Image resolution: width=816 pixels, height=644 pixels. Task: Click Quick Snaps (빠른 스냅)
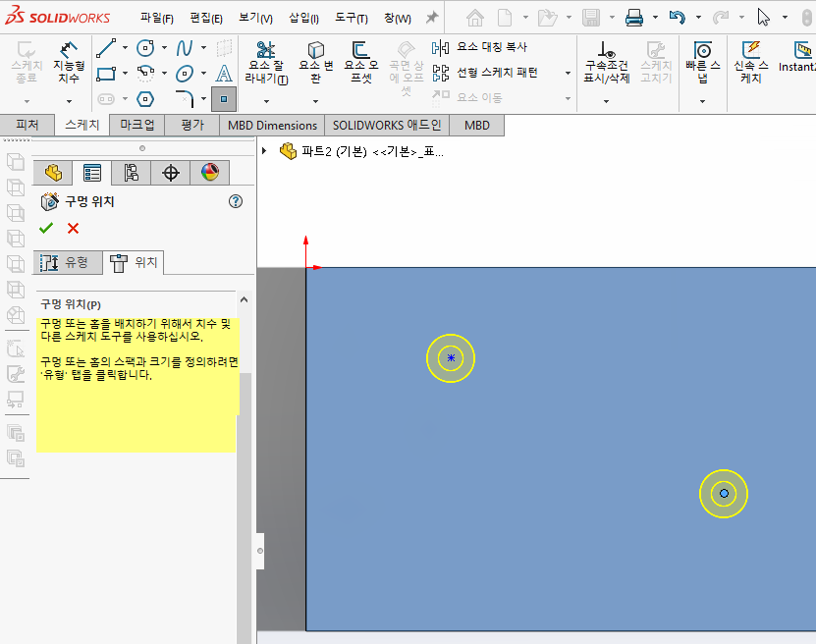click(x=702, y=63)
